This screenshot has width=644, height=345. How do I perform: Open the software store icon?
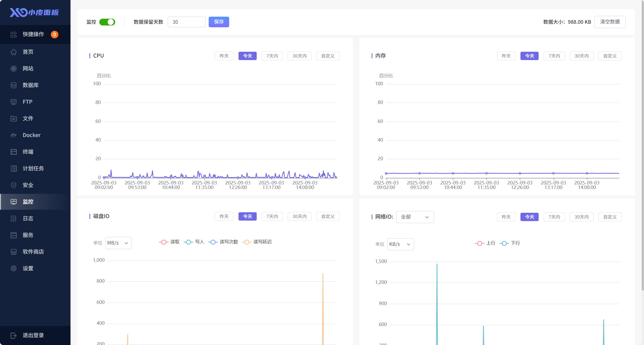coord(14,252)
